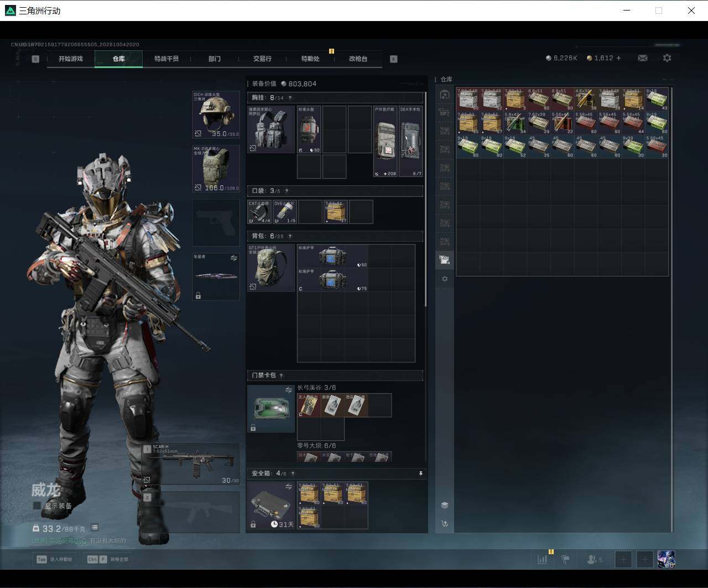Click the 进入特勤处 button
This screenshot has height=588, width=708.
55,559
